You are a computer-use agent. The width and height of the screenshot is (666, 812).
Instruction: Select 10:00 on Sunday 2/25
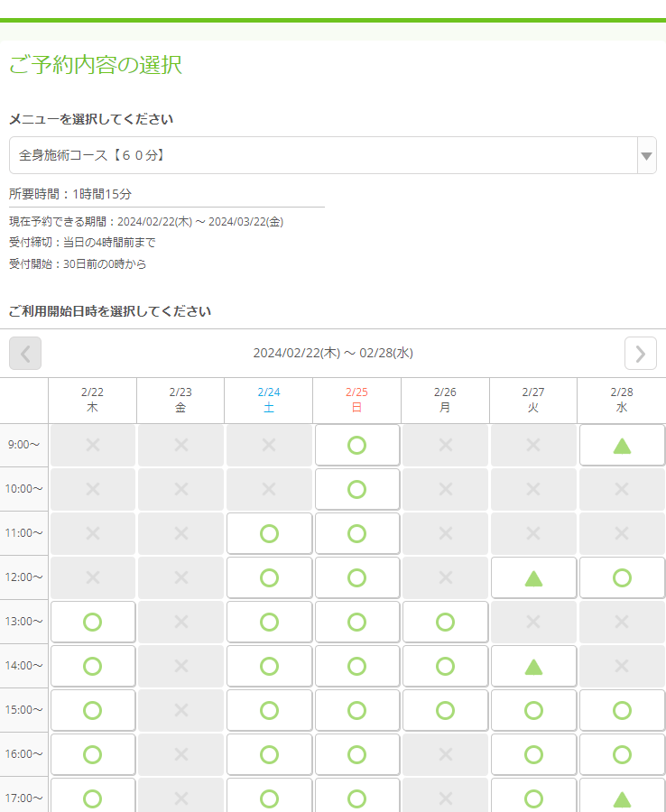[x=356, y=489]
